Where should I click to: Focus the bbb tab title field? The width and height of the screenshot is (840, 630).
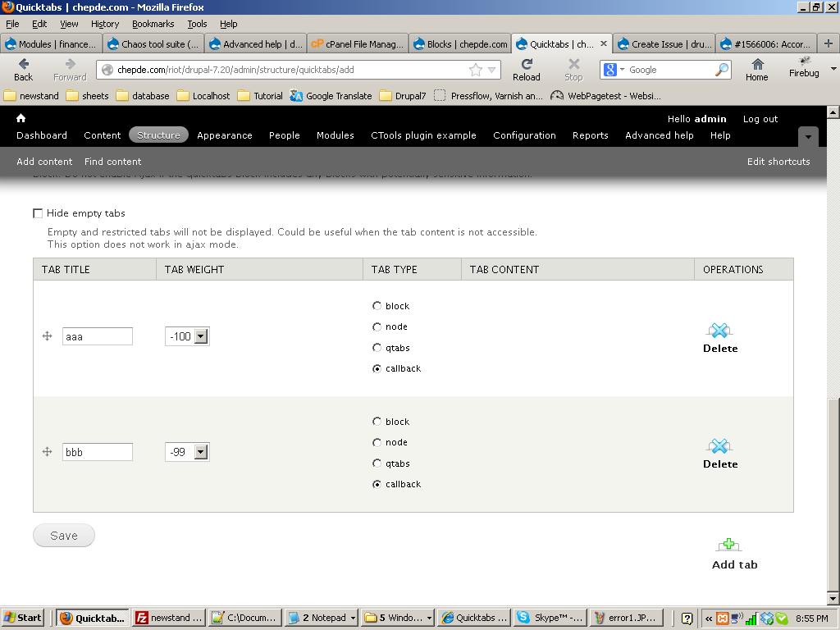pyautogui.click(x=98, y=452)
